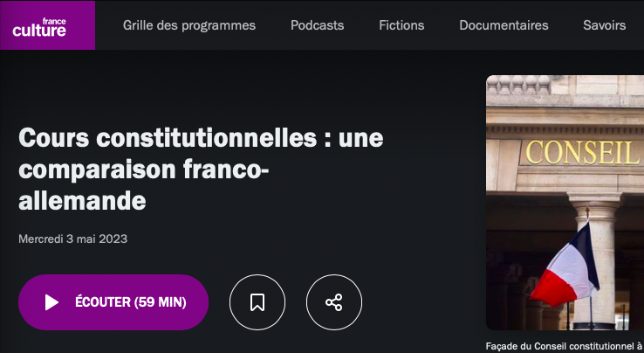644x353 pixels.
Task: Start listening with ÉCOUTER (59 MIN) label
Action: (x=131, y=302)
